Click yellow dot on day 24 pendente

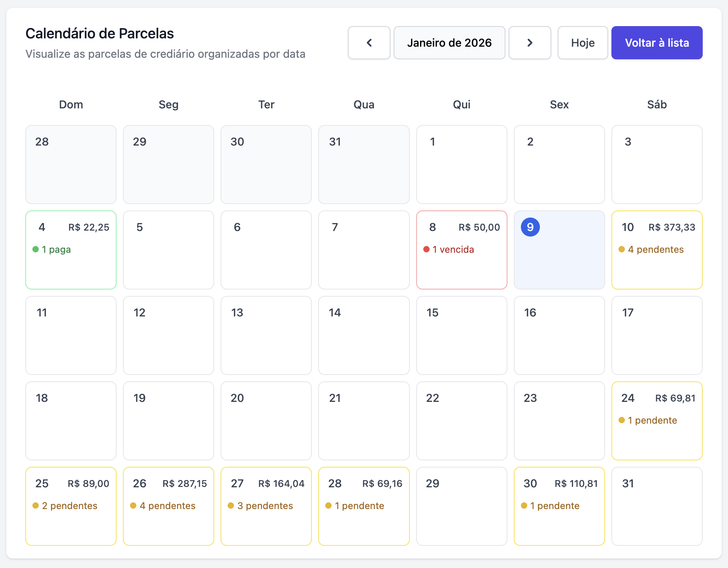coord(622,420)
